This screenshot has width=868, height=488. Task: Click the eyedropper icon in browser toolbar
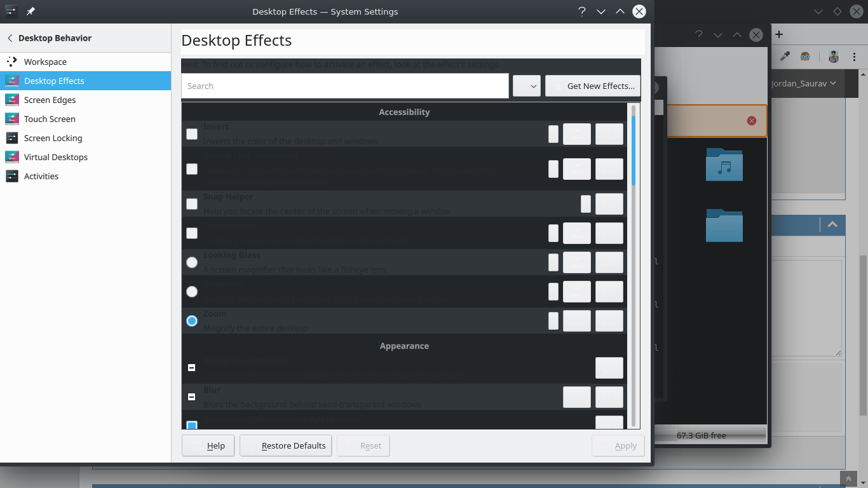pyautogui.click(x=785, y=56)
